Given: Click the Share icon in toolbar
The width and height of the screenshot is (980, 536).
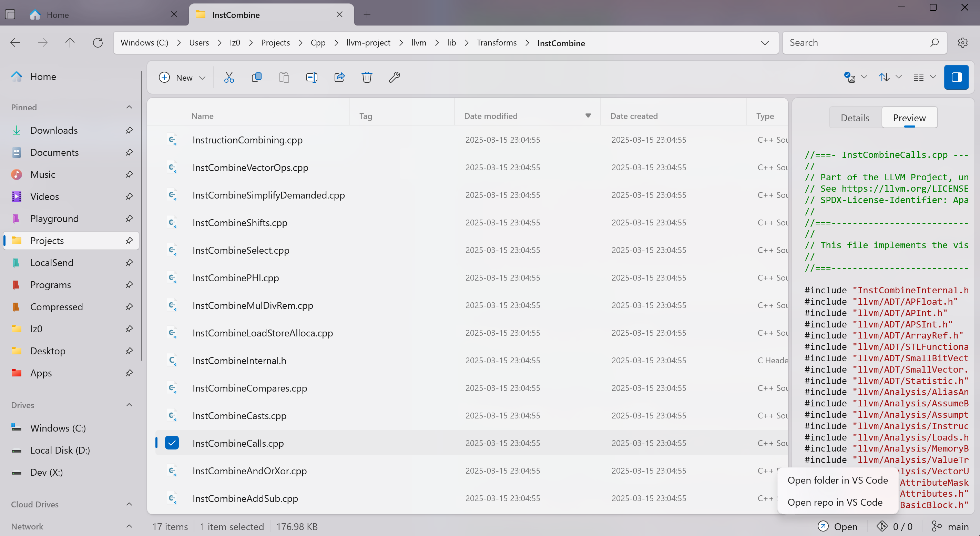Looking at the screenshot, I should pyautogui.click(x=339, y=77).
